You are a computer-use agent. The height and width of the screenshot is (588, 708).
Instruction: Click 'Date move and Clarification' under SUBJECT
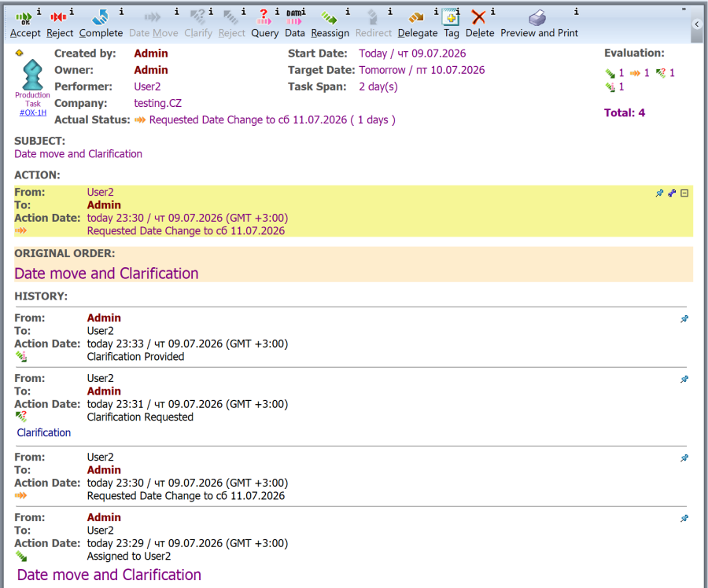click(x=78, y=154)
